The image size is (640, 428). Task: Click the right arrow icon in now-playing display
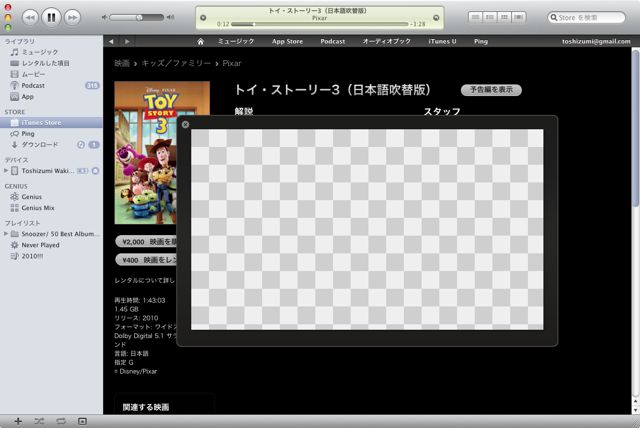click(x=436, y=18)
